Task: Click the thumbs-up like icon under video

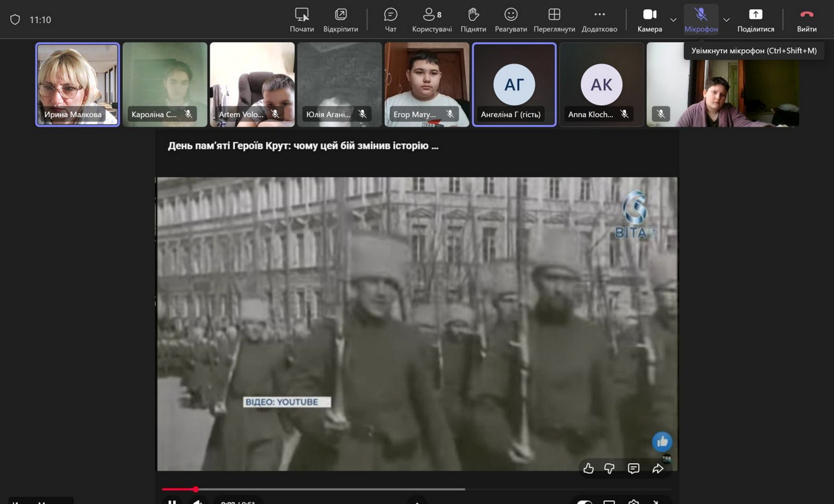Action: 588,468
